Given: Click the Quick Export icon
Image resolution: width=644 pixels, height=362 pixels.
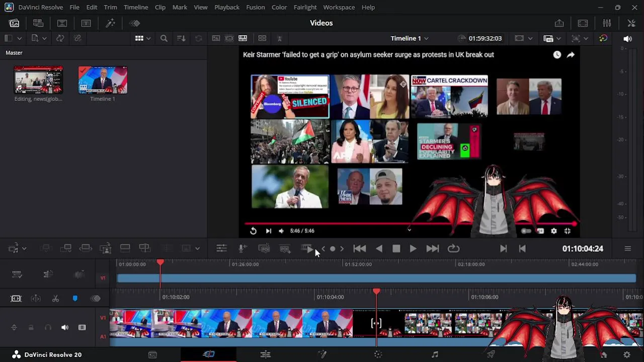Looking at the screenshot, I should [x=559, y=23].
